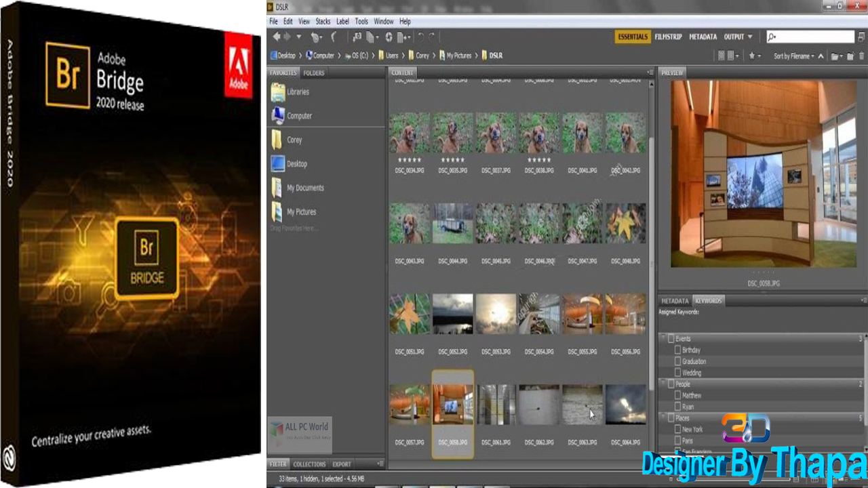Collapse the Events keyword group
868x488 pixels.
(664, 338)
